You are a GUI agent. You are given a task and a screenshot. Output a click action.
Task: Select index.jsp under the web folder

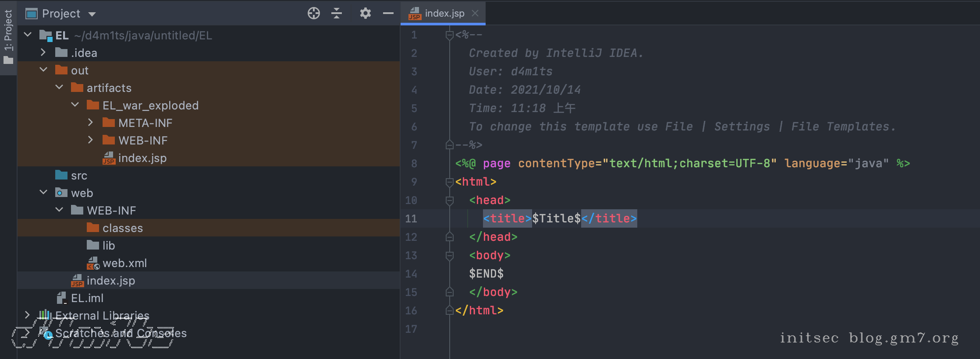[x=110, y=281]
